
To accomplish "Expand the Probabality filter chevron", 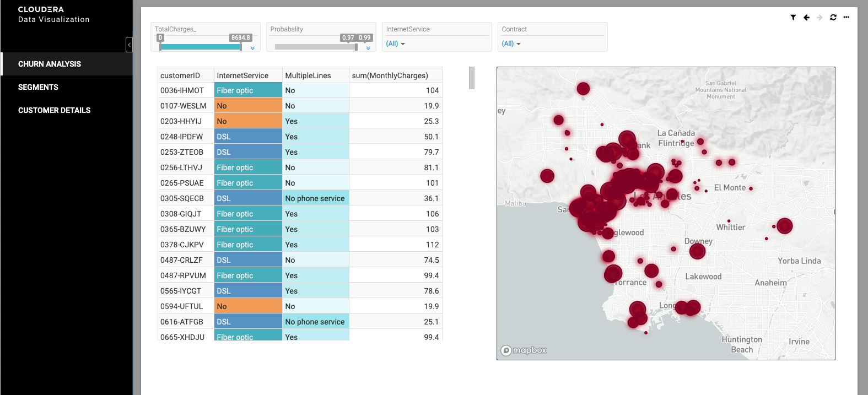I will coord(368,48).
